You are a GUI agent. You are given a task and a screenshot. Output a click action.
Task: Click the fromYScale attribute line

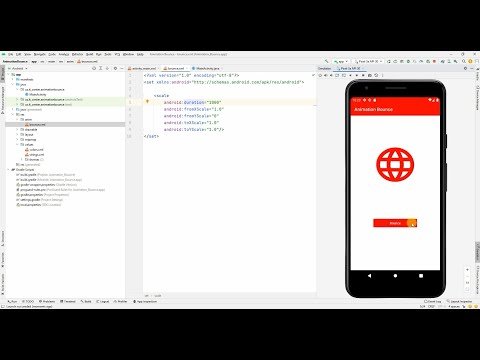pyautogui.click(x=191, y=116)
